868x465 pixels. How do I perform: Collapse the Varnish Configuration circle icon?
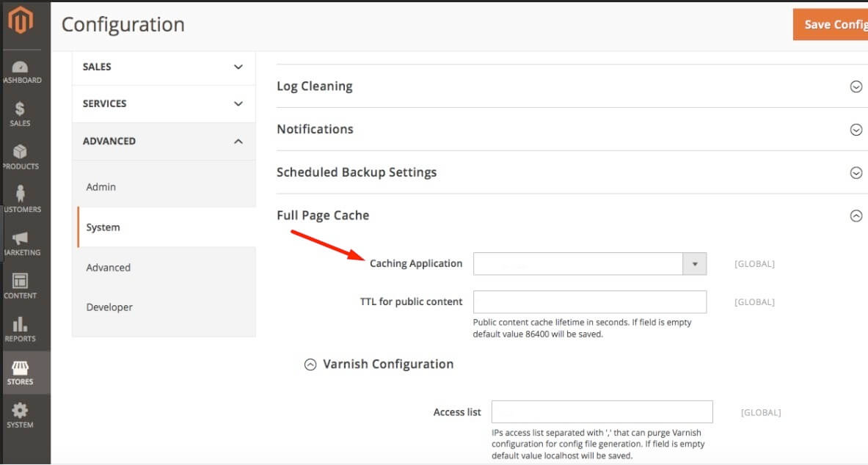(310, 365)
